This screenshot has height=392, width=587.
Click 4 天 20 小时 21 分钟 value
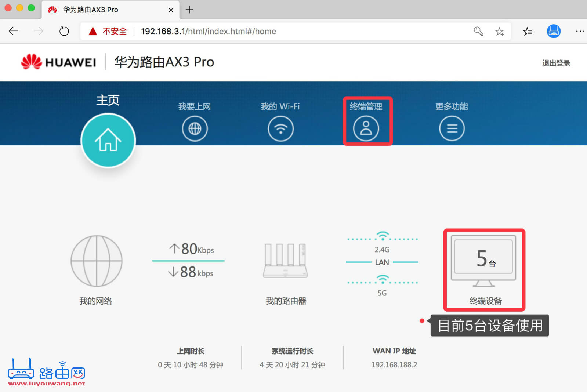pos(293,365)
